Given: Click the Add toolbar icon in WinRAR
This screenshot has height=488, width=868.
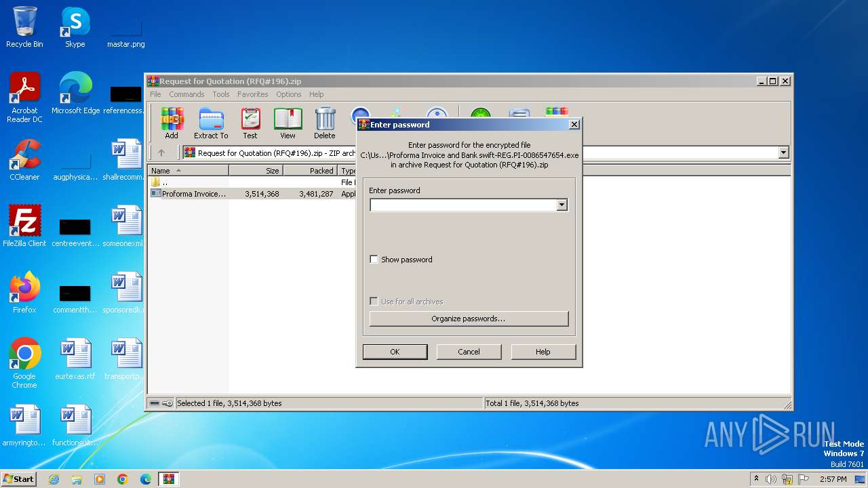Looking at the screenshot, I should click(172, 123).
